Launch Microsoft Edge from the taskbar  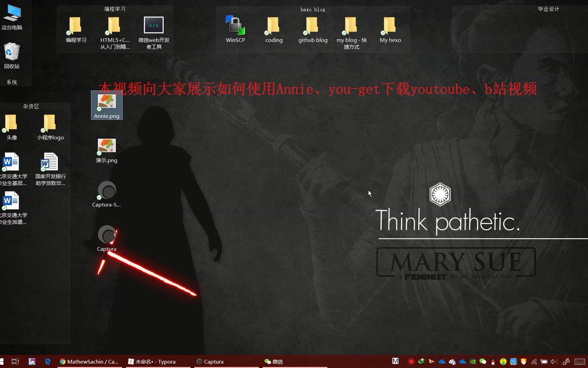pos(48,362)
